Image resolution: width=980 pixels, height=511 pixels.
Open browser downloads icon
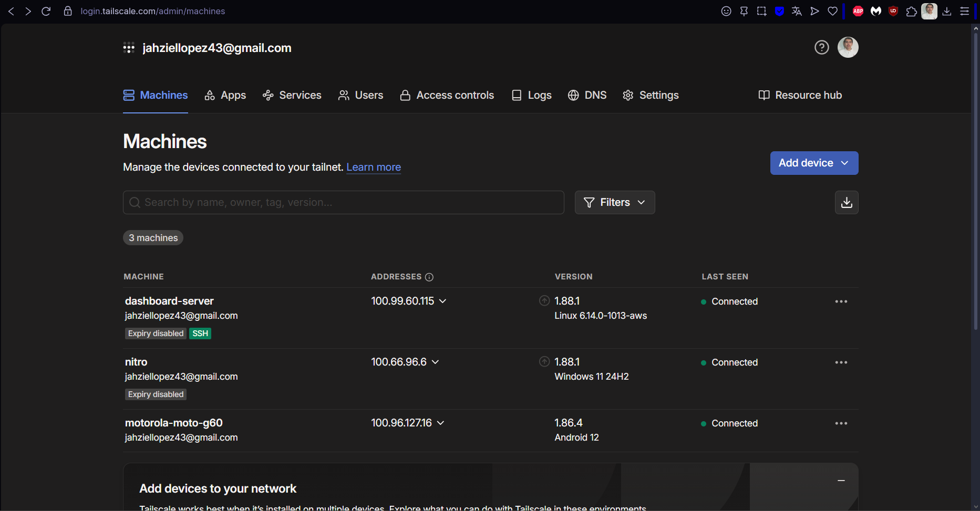point(947,11)
